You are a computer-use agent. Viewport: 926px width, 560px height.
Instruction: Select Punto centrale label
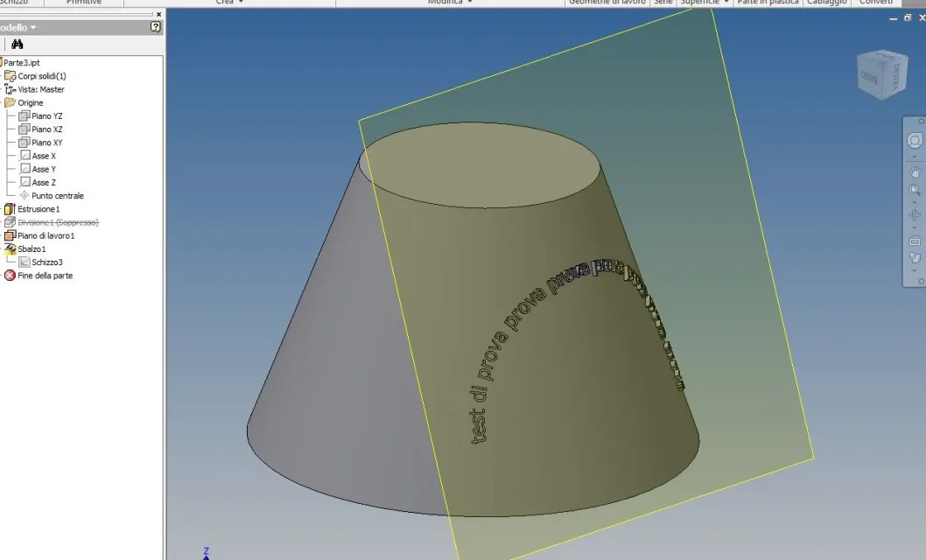coord(58,196)
